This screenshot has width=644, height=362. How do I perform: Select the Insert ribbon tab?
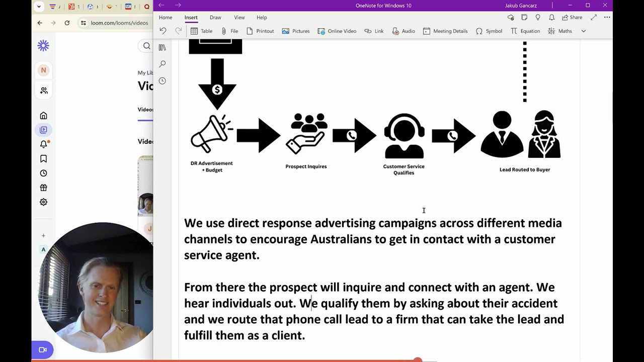click(x=191, y=17)
